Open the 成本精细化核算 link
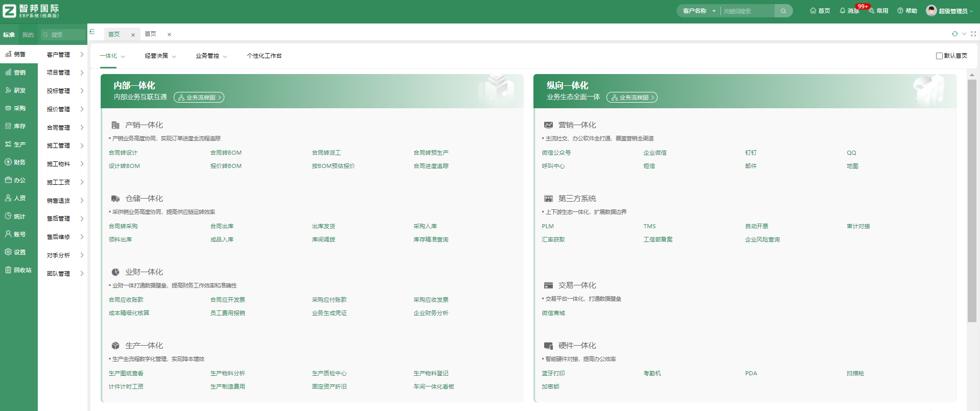 (129, 313)
